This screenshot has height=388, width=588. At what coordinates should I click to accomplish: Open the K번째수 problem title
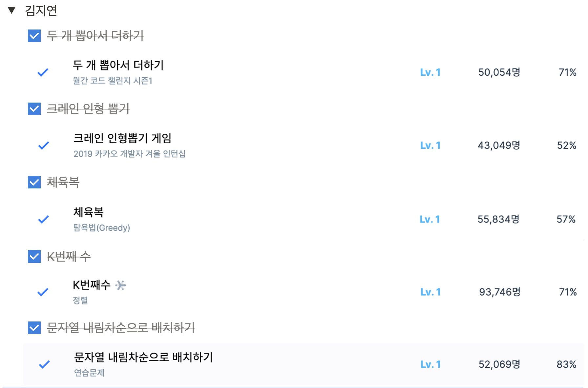pos(92,285)
